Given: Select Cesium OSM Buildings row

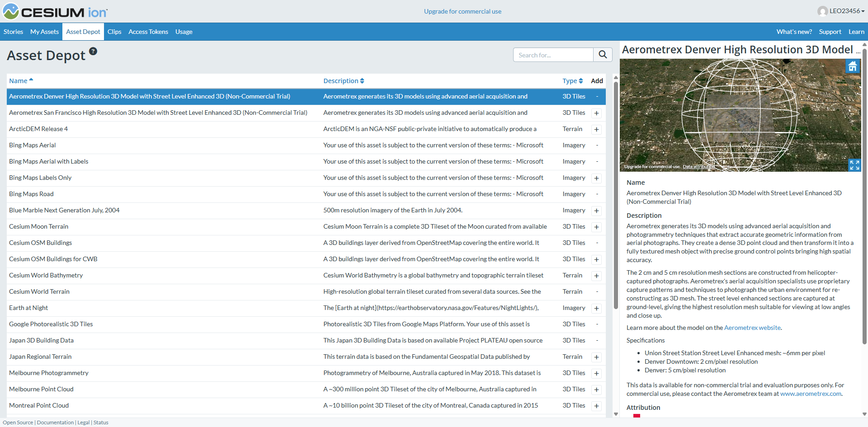Looking at the screenshot, I should 306,243.
